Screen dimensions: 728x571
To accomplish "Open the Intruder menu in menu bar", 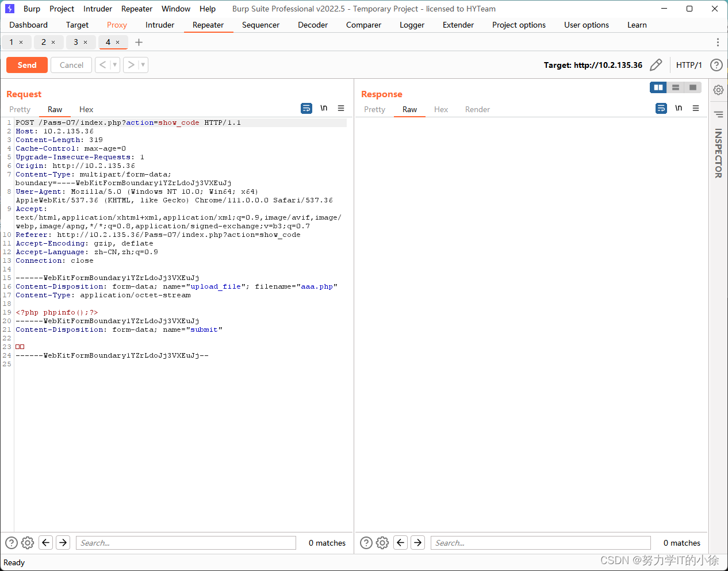I will point(98,9).
